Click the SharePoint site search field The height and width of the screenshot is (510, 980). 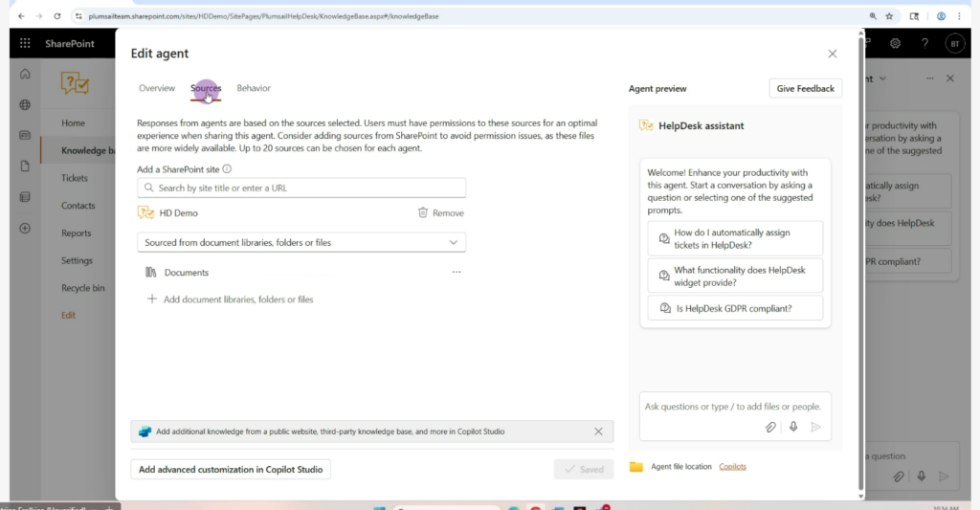pyautogui.click(x=301, y=188)
